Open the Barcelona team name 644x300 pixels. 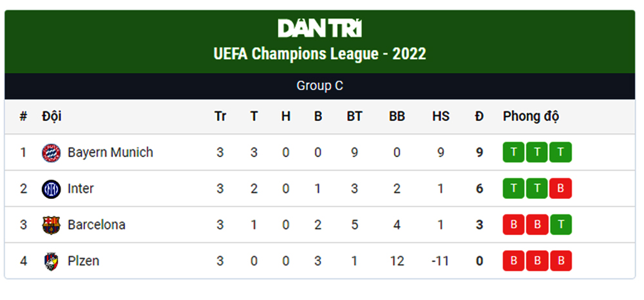(97, 225)
